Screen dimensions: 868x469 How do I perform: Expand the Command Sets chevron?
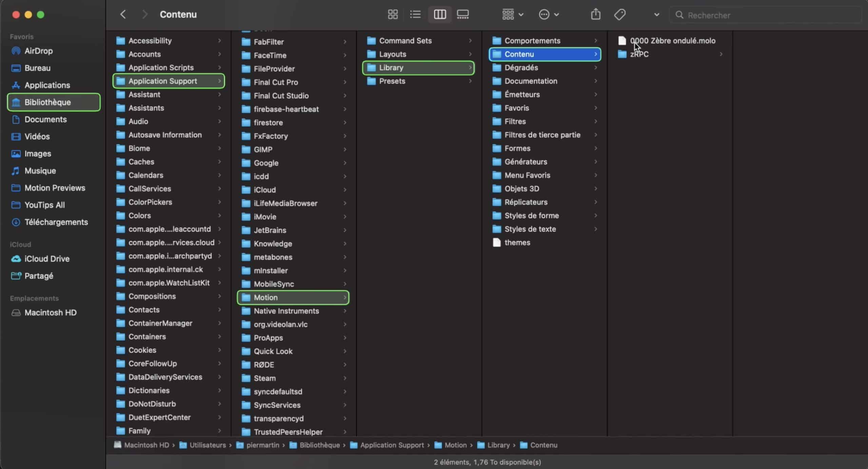coord(470,41)
